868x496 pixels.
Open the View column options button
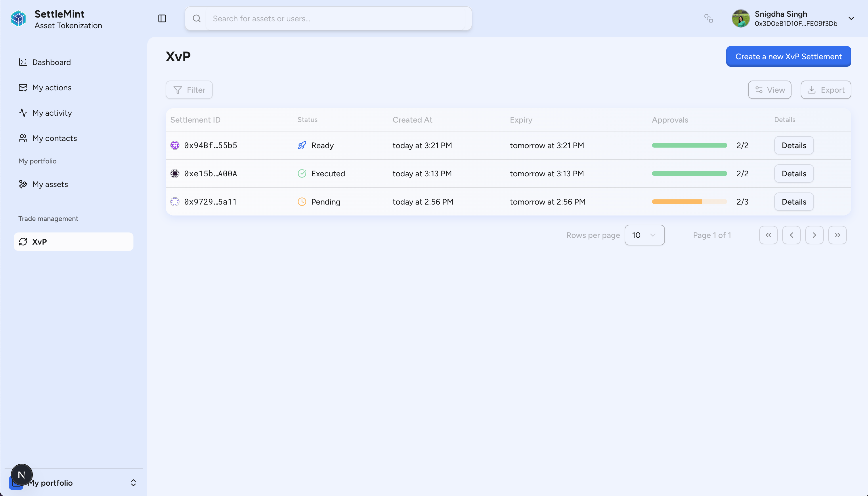[769, 90]
